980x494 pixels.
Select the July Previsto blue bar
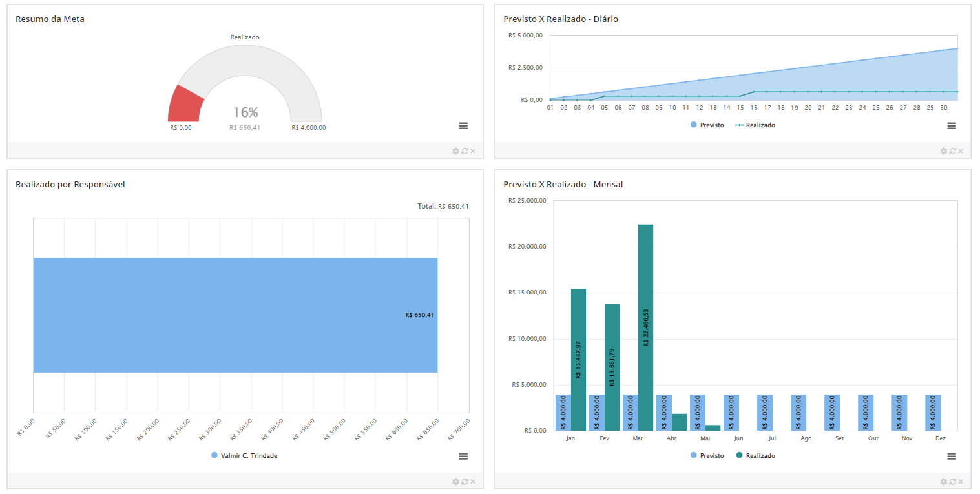click(x=764, y=413)
